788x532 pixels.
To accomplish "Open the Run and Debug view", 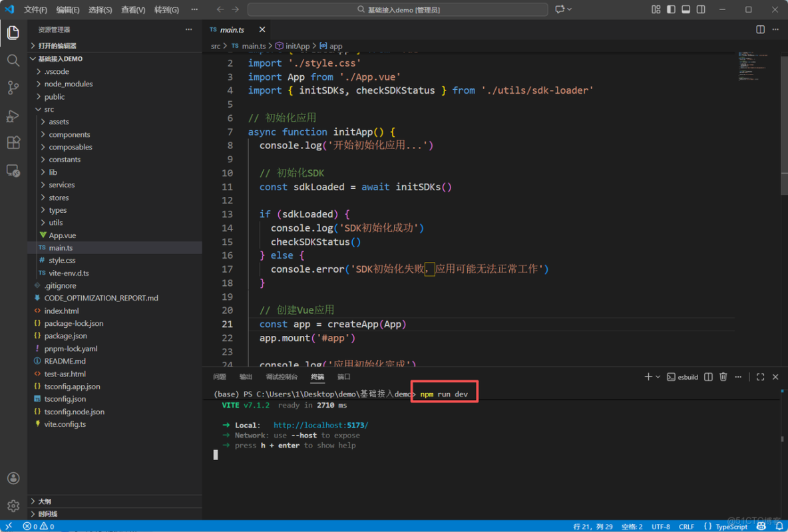I will 13,116.
